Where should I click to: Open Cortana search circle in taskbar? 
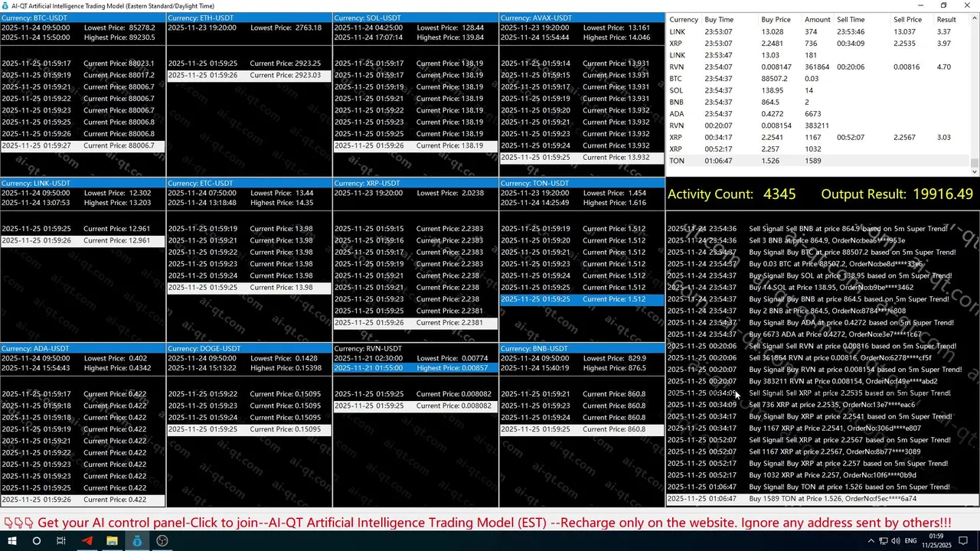36,540
